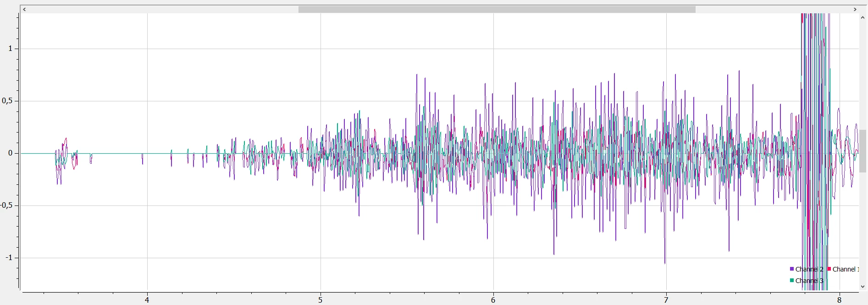Click the y-axis label -1
868x305 pixels.
9,258
